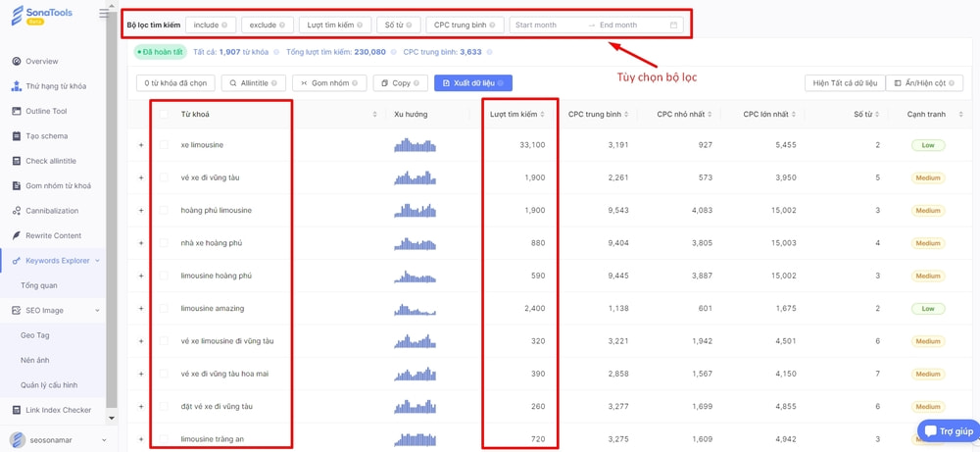Screen dimensions: 980x452
Task: Tick the select-all checkbox in Từ khoá header
Action: coord(164,115)
